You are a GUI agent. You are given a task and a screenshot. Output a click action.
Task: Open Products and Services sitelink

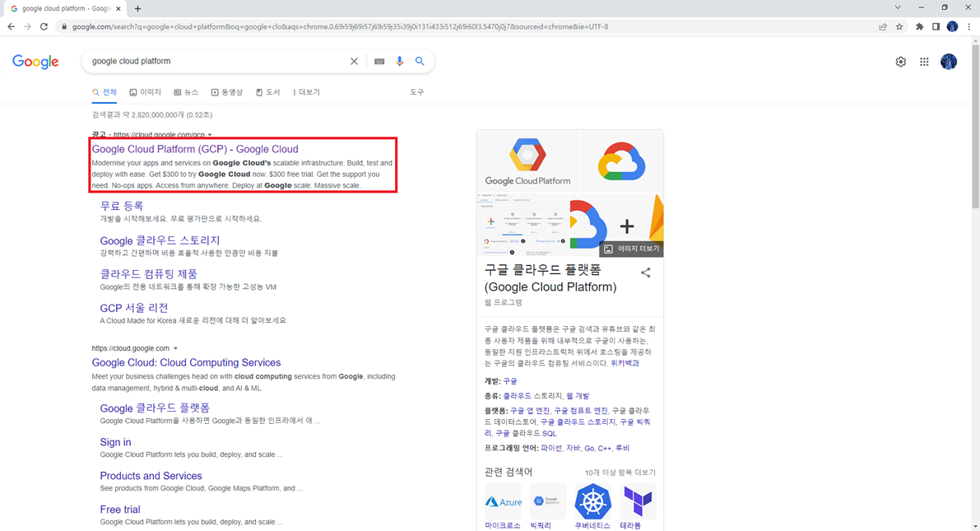click(151, 476)
